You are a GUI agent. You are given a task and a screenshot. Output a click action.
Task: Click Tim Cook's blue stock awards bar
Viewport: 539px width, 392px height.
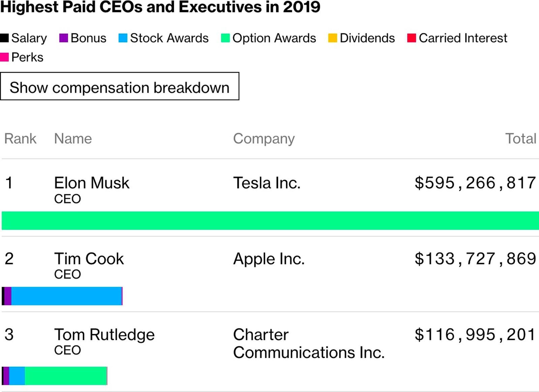pos(66,295)
